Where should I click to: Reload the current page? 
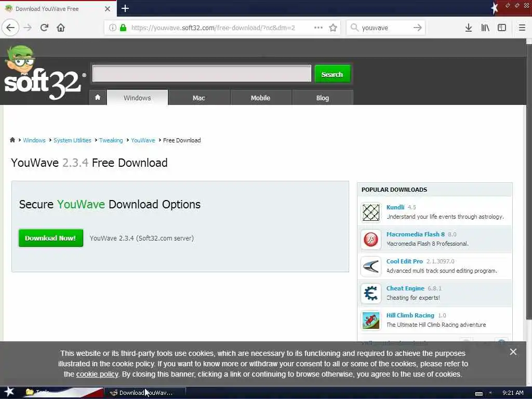click(x=44, y=28)
